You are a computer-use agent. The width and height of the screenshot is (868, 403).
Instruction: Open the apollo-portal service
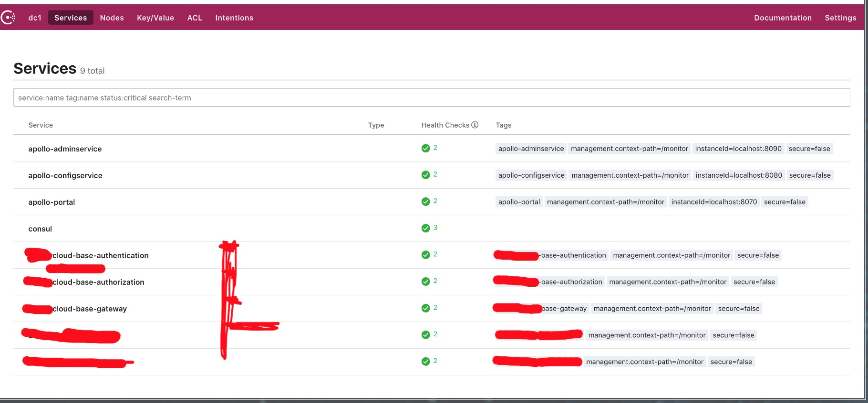click(x=52, y=202)
